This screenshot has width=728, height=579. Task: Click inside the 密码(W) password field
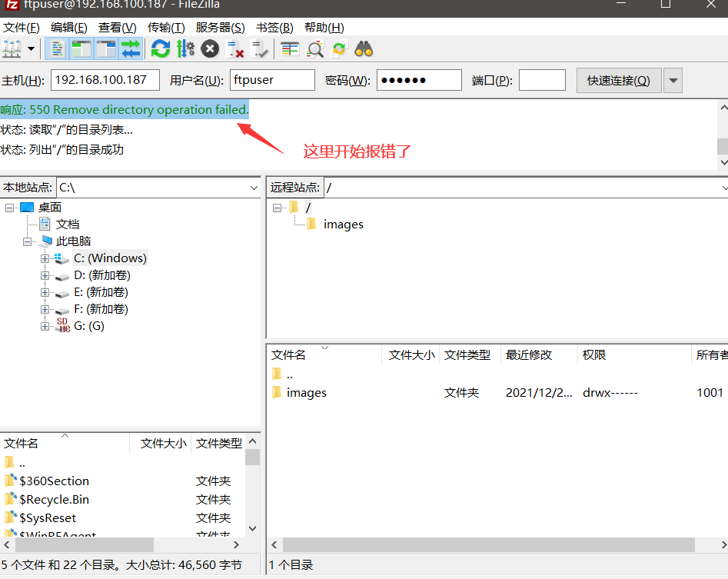coord(418,79)
